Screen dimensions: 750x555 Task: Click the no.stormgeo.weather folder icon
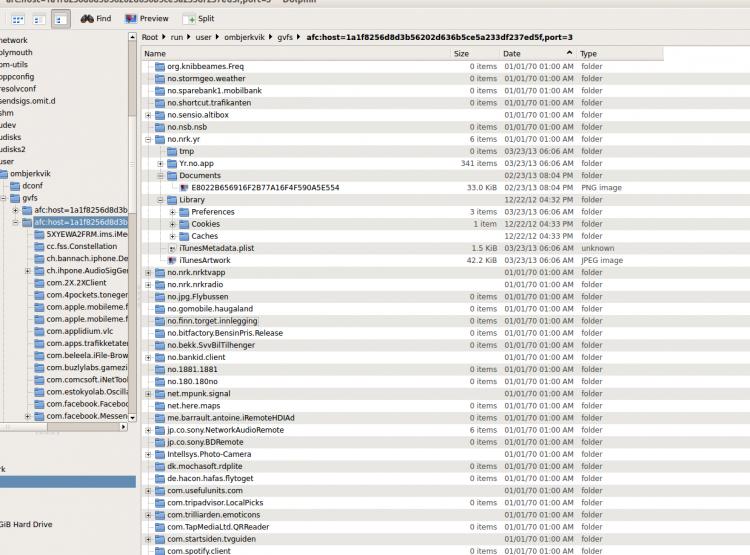[160, 78]
